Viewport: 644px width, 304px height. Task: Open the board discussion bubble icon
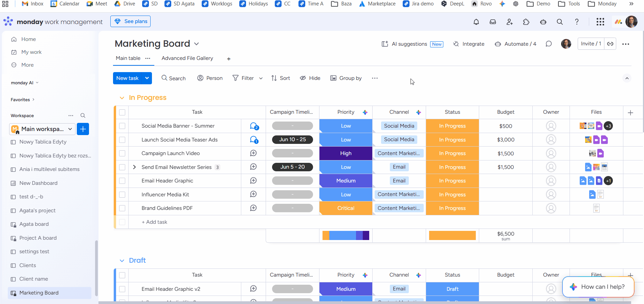549,44
